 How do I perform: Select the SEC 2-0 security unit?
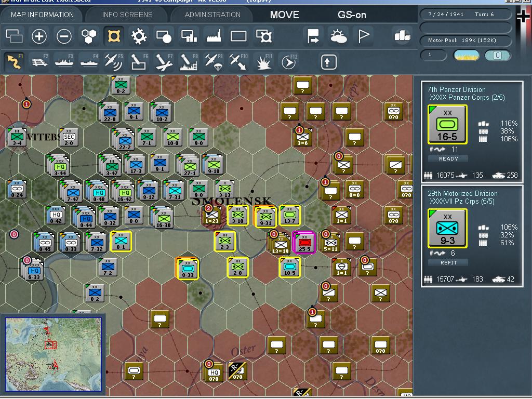[x=69, y=137]
